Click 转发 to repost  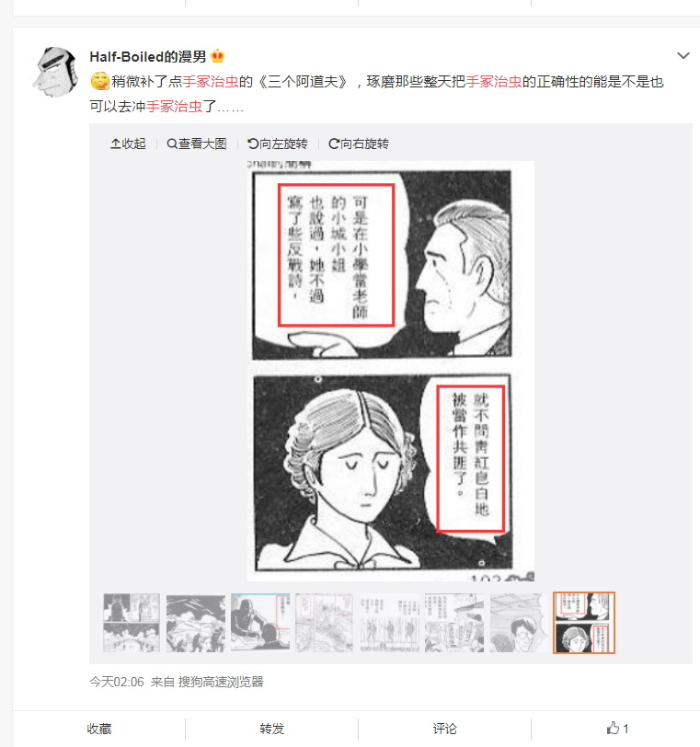point(272,729)
